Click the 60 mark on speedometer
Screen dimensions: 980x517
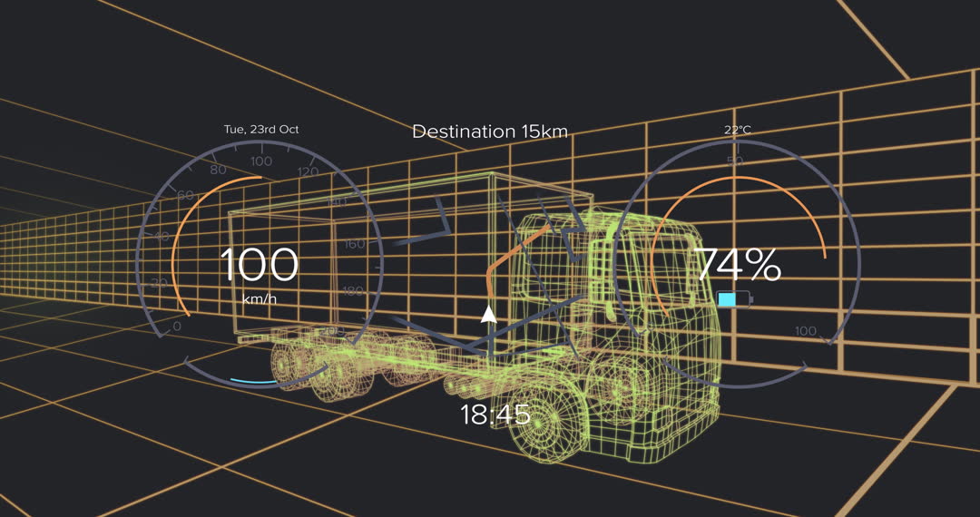click(x=185, y=195)
